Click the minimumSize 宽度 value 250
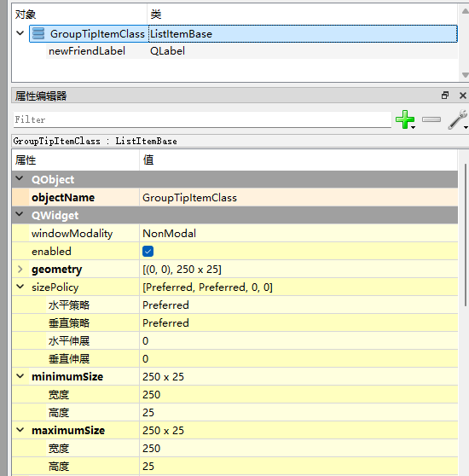 (x=152, y=395)
